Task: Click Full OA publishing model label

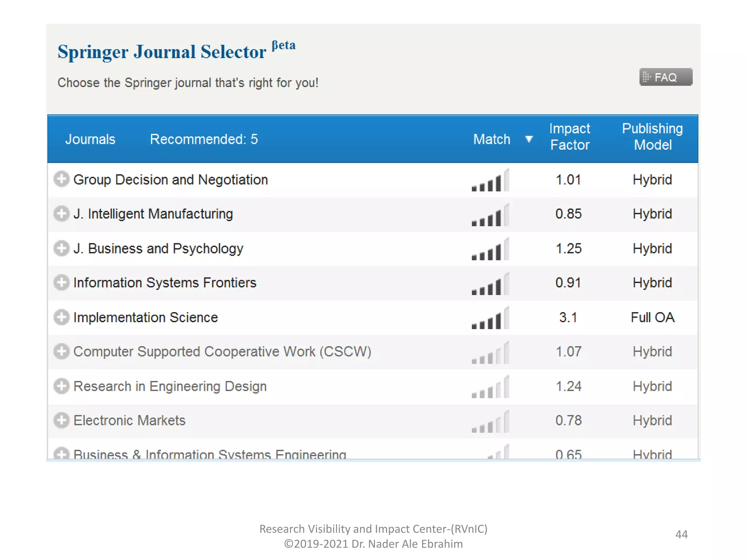Action: [x=652, y=318]
